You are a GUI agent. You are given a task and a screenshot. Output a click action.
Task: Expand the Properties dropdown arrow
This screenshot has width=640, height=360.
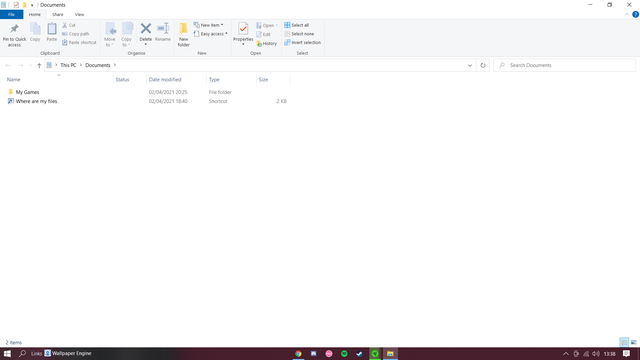point(243,44)
